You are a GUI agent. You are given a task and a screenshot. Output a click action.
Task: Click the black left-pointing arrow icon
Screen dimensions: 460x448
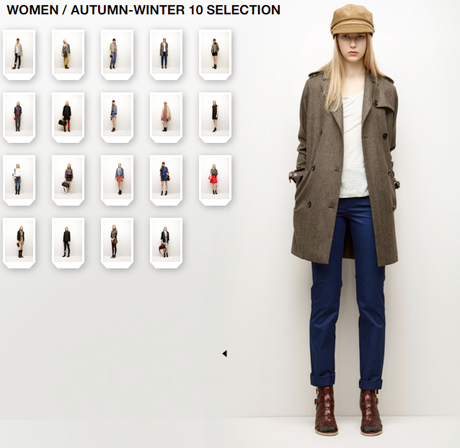pyautogui.click(x=225, y=354)
